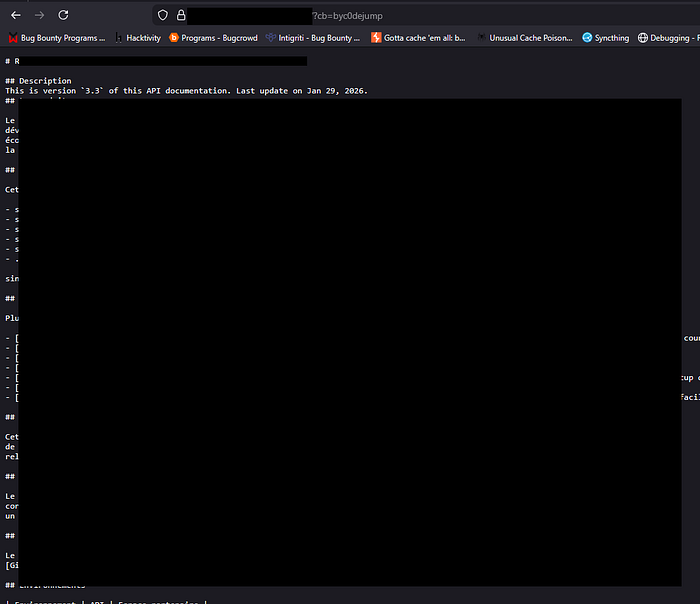This screenshot has height=604, width=700.
Task: Click the Bugcrowd bookmark favicon
Action: (174, 38)
